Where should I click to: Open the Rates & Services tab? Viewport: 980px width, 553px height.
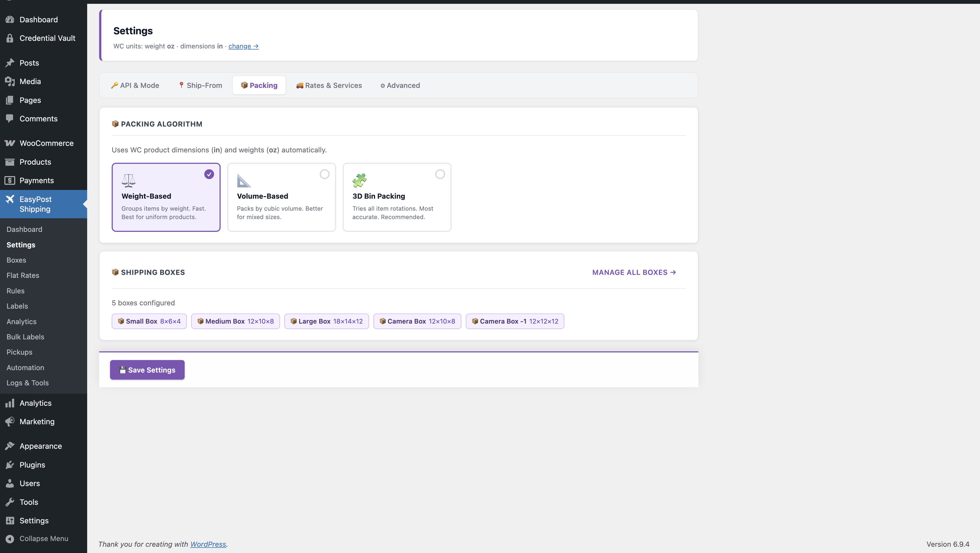point(329,85)
